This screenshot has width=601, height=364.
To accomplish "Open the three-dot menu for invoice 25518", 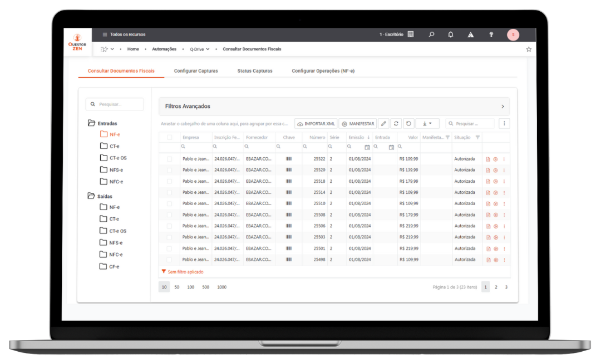I will coord(504,181).
